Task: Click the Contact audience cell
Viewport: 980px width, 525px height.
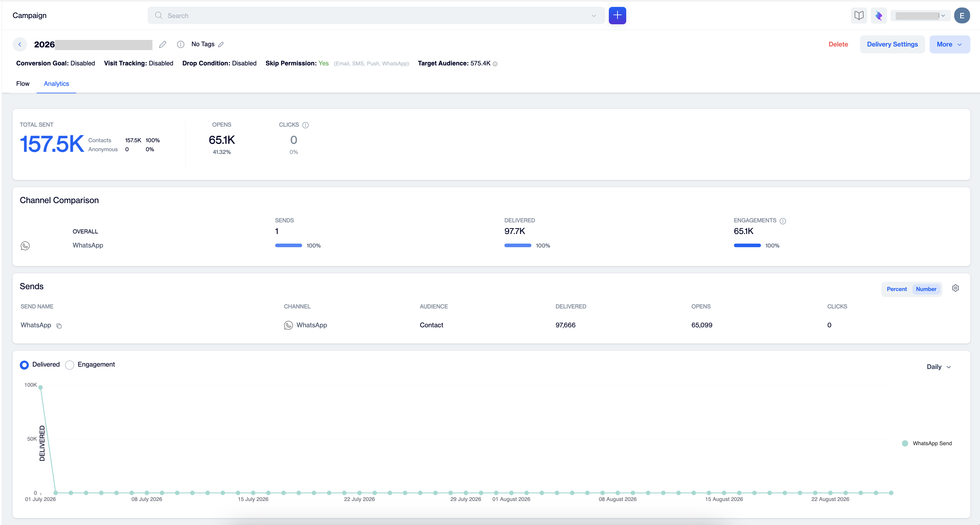Action: click(431, 325)
